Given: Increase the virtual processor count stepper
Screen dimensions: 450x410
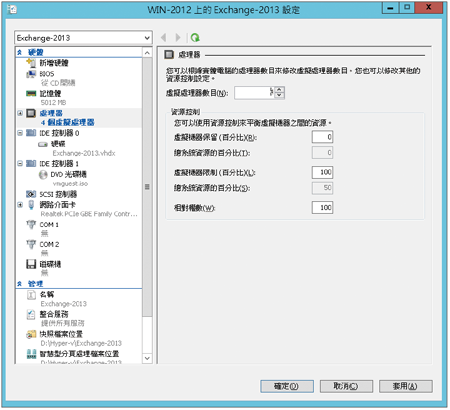Looking at the screenshot, I should point(280,90).
